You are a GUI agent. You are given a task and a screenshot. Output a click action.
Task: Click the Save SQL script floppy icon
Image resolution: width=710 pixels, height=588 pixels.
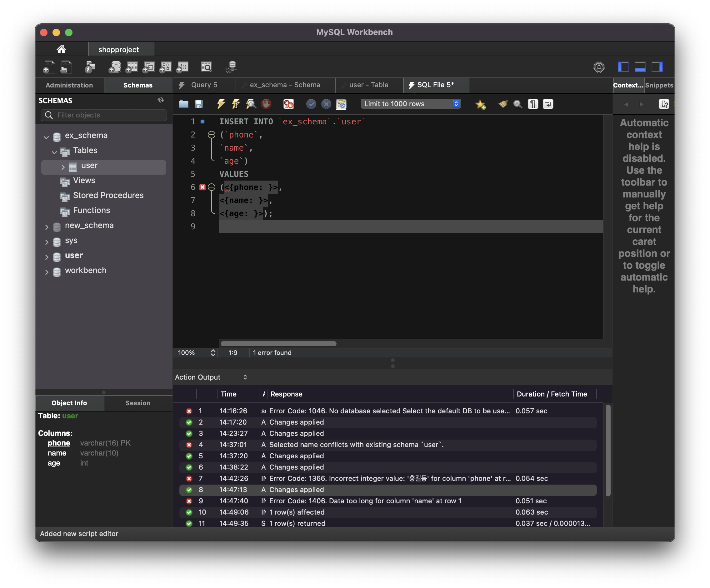[x=199, y=104]
